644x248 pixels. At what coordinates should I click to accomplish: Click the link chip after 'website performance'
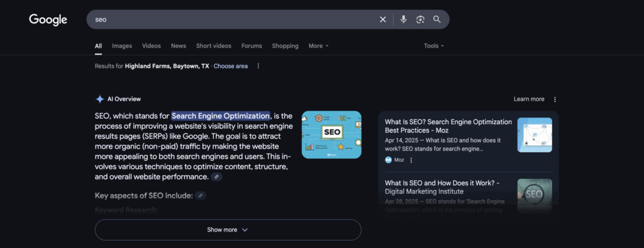click(x=216, y=177)
